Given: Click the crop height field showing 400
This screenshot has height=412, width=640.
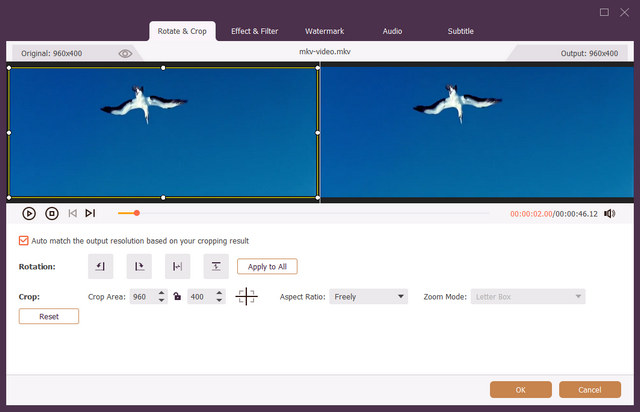Looking at the screenshot, I should coord(201,296).
